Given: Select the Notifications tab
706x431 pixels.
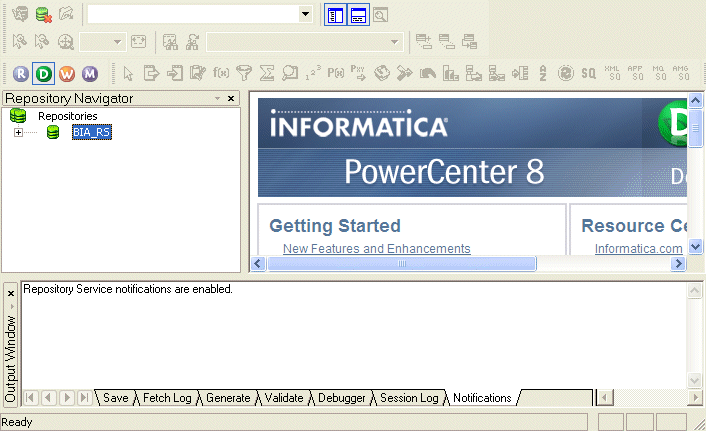Looking at the screenshot, I should point(482,398).
